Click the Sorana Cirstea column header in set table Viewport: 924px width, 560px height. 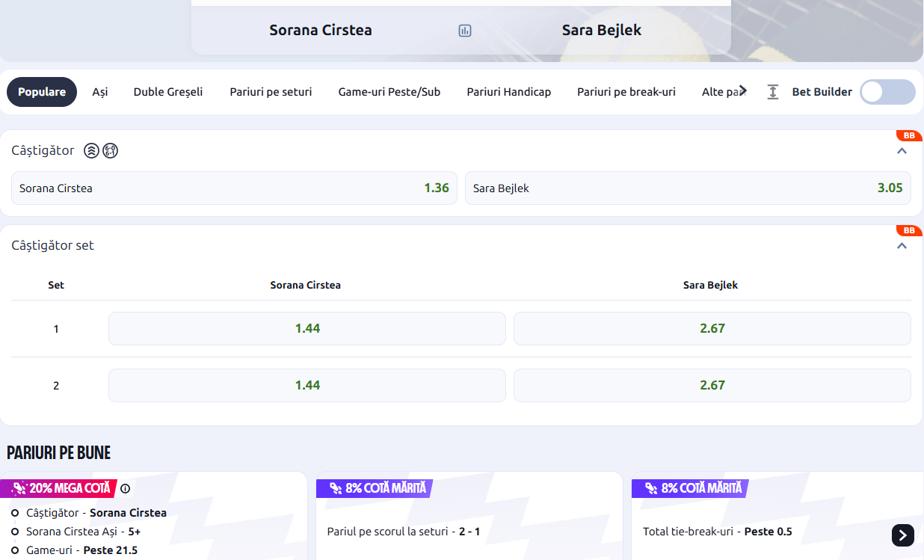tap(306, 285)
